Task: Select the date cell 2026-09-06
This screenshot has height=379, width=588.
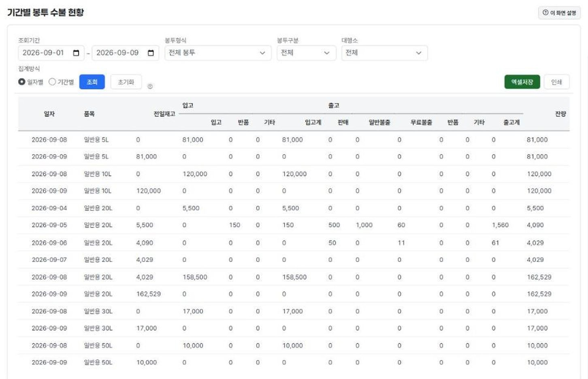Action: [x=49, y=243]
